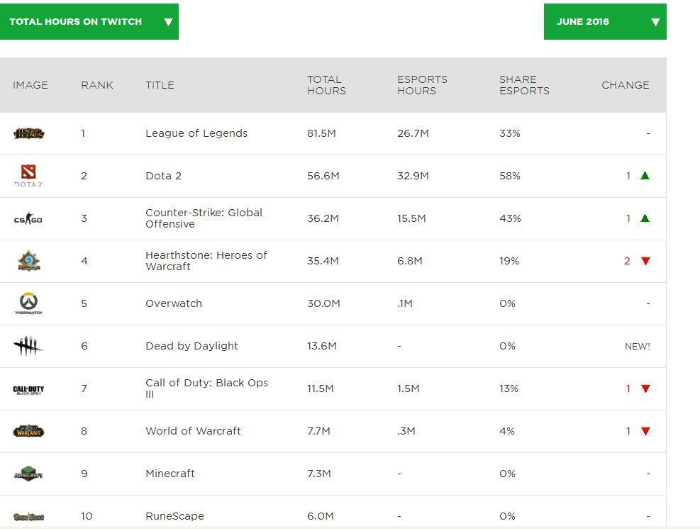The height and width of the screenshot is (529, 700).
Task: Click the 32.9M esports hours value
Action: point(413,176)
